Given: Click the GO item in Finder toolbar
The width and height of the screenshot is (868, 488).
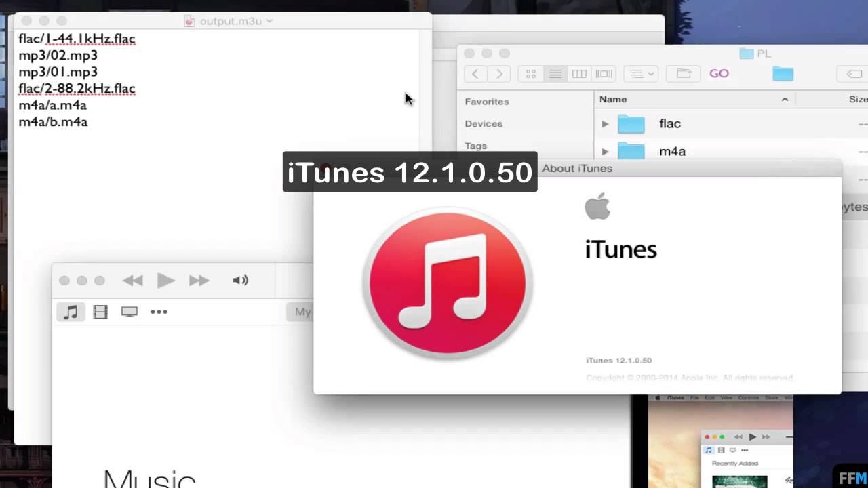Looking at the screenshot, I should (719, 73).
